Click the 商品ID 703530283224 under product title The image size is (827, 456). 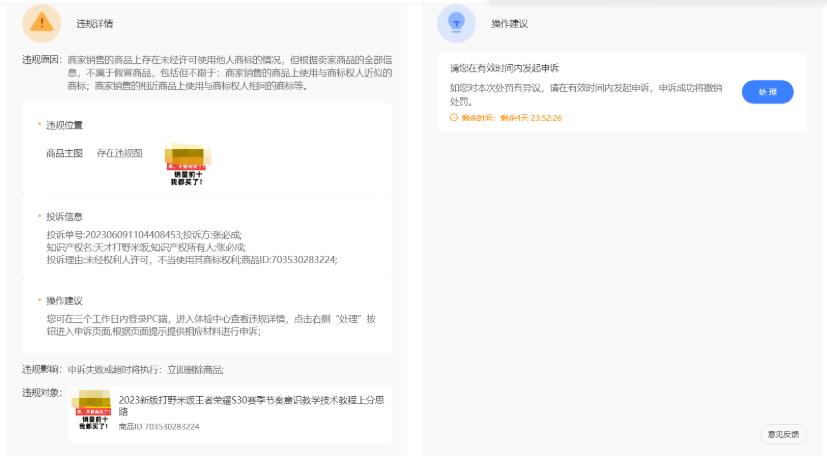159,427
